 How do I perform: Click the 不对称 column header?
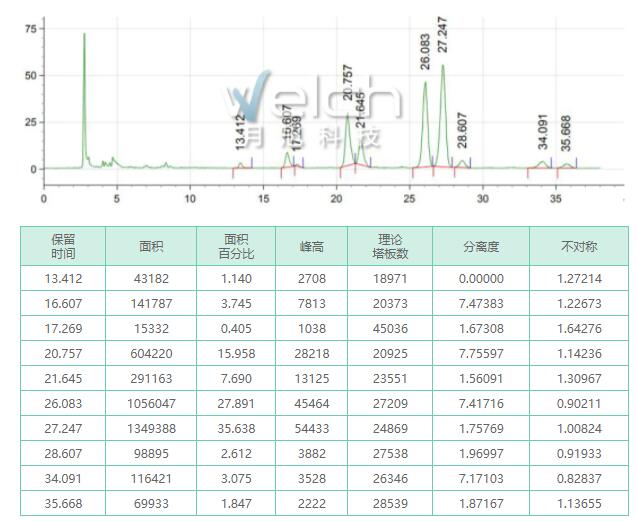(579, 246)
